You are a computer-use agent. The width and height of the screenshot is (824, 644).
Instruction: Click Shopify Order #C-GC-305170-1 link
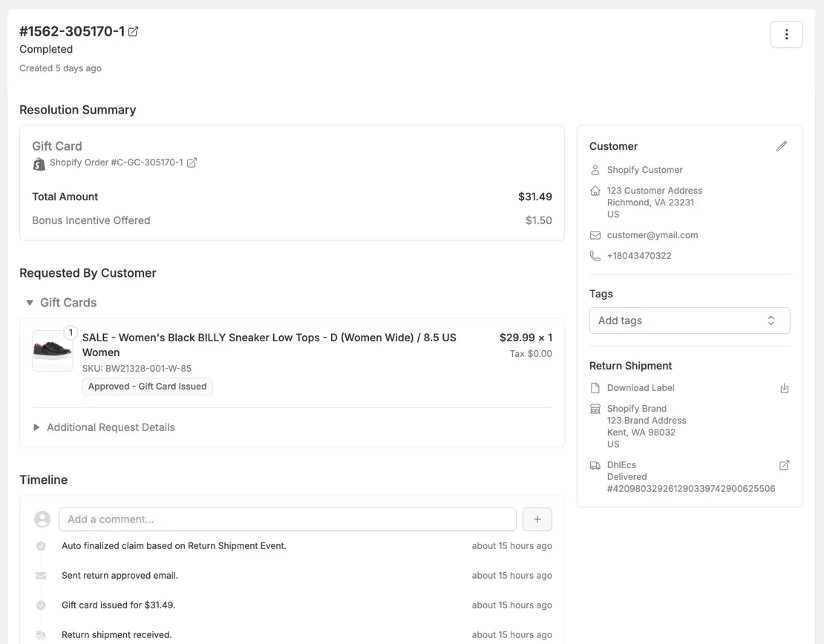pos(116,162)
